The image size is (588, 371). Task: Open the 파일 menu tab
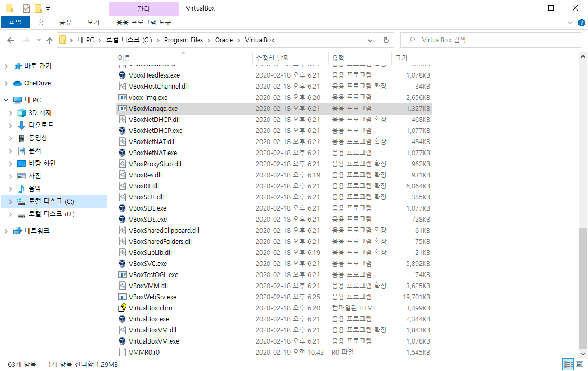coord(15,22)
